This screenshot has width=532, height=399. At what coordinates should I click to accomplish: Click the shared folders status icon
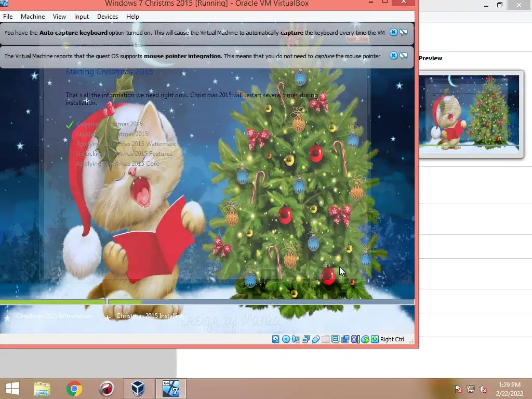pos(325,339)
